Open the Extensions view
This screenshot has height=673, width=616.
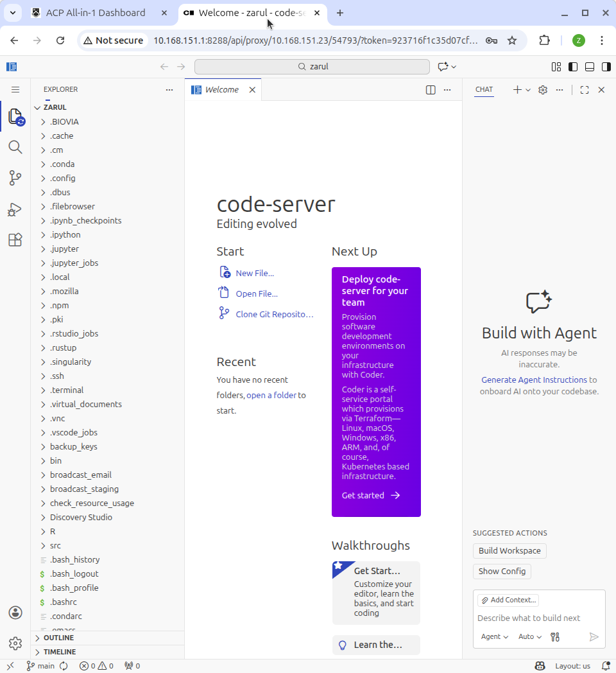point(15,240)
